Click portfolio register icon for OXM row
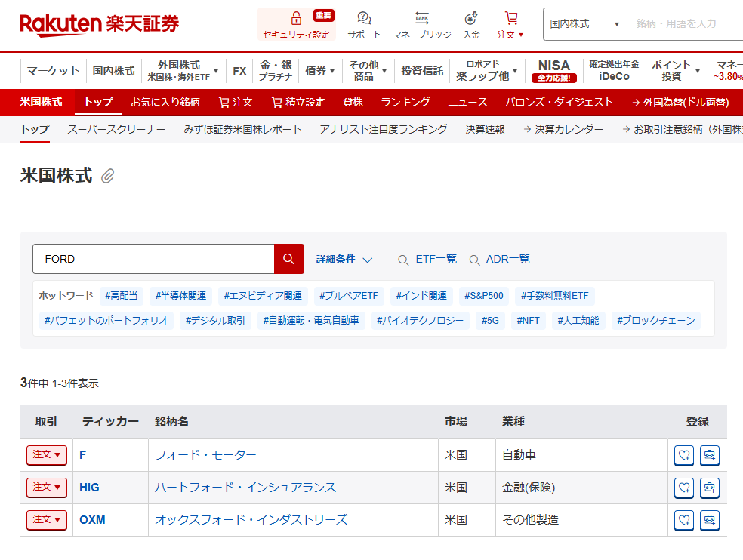 [x=709, y=520]
